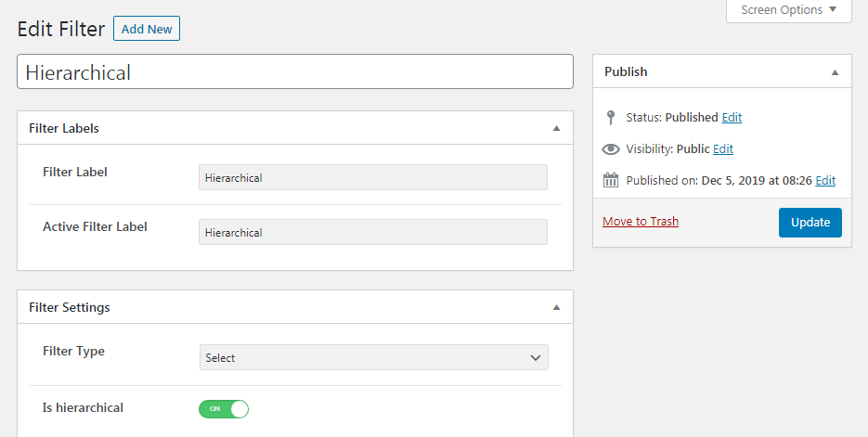Viewport: 868px width, 437px height.
Task: Edit the Visibility setting
Action: (722, 148)
